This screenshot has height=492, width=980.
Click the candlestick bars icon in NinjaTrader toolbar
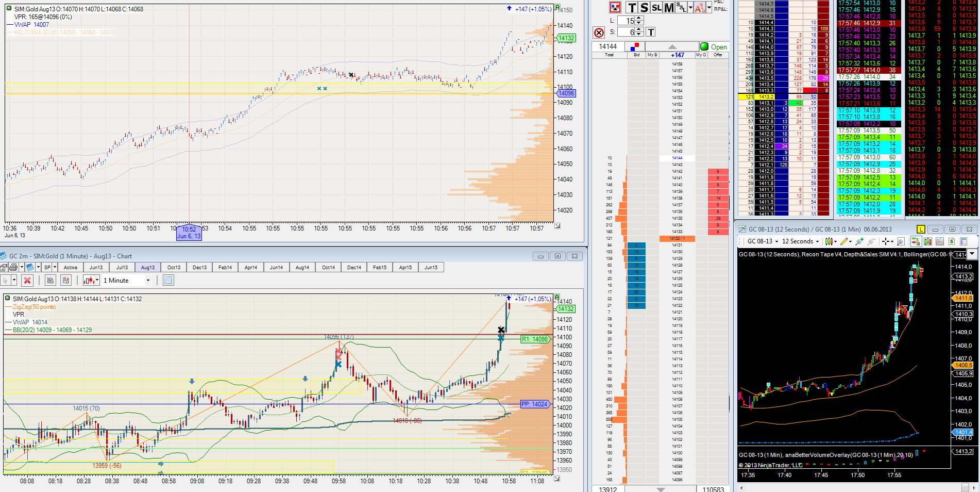928,241
